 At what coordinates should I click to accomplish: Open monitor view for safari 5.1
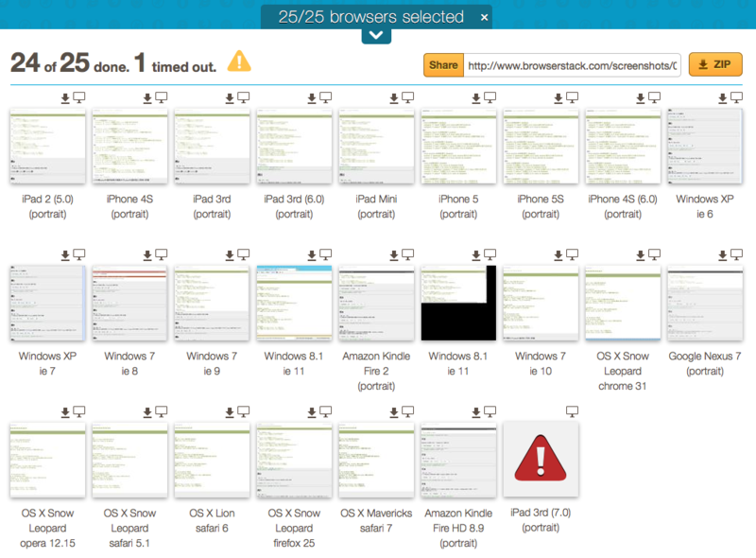pyautogui.click(x=162, y=411)
